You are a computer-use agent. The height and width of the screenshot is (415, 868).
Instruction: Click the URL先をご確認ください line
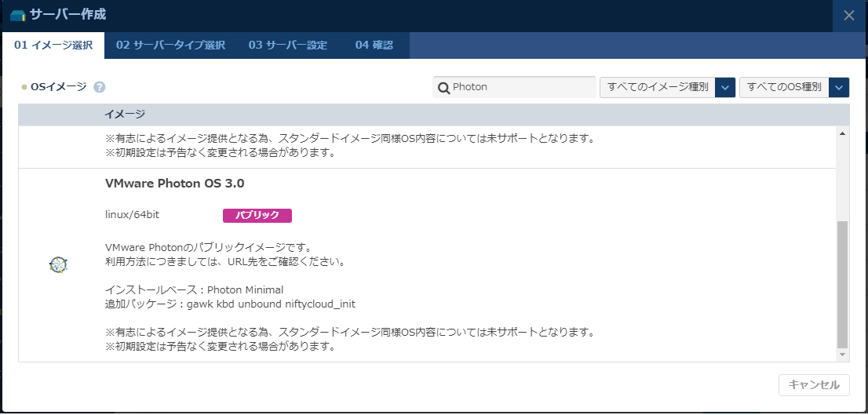click(x=225, y=262)
